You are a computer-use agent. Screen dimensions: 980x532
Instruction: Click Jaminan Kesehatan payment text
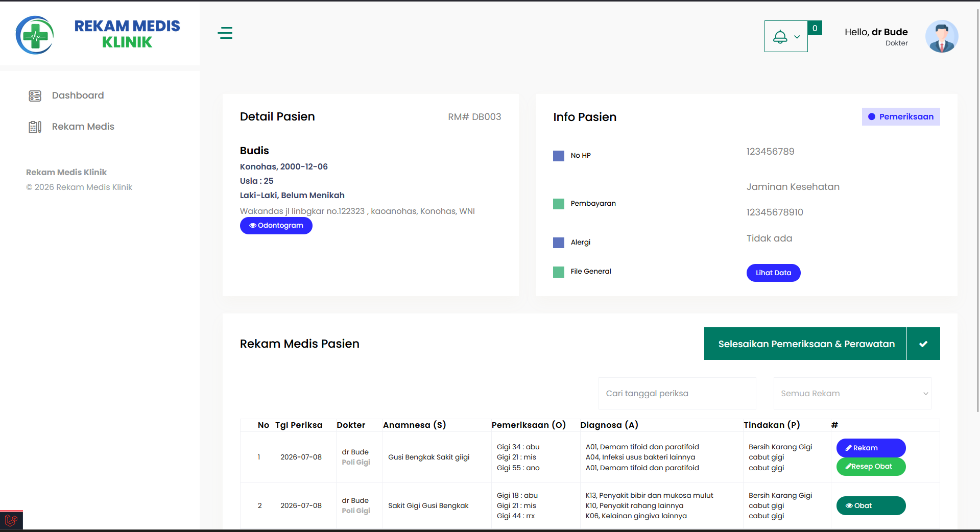click(x=793, y=187)
